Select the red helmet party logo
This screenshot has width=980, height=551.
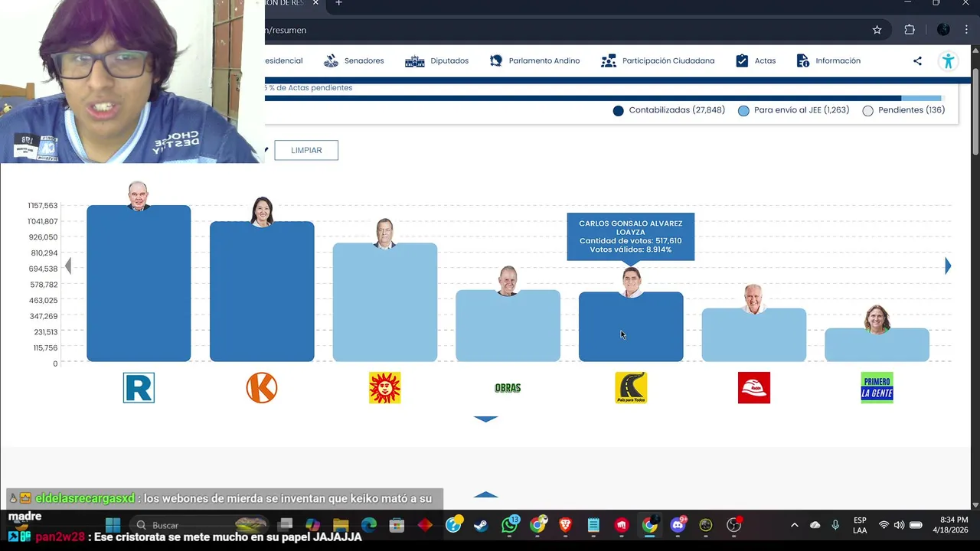[x=754, y=388]
